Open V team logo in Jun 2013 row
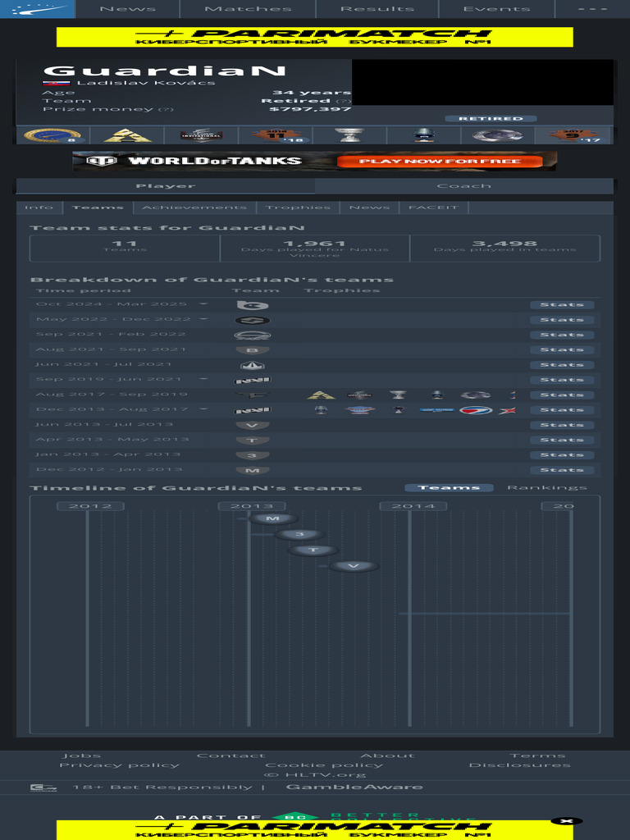Viewport: 630px width, 840px height. point(253,425)
